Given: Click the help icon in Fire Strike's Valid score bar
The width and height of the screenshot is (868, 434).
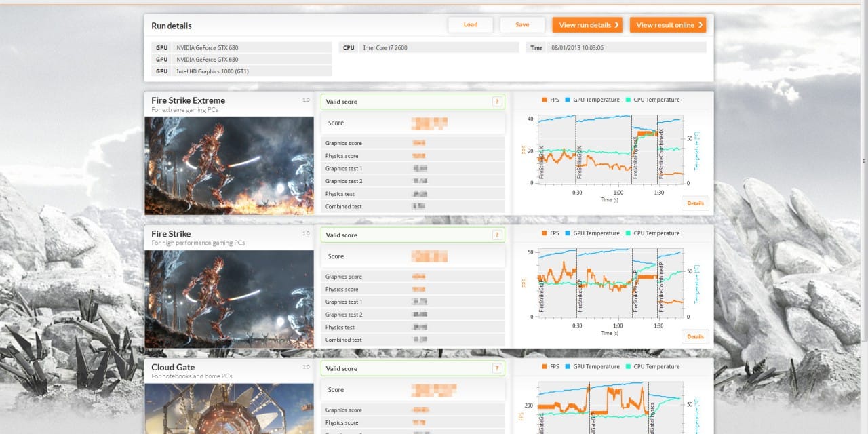Looking at the screenshot, I should (496, 235).
